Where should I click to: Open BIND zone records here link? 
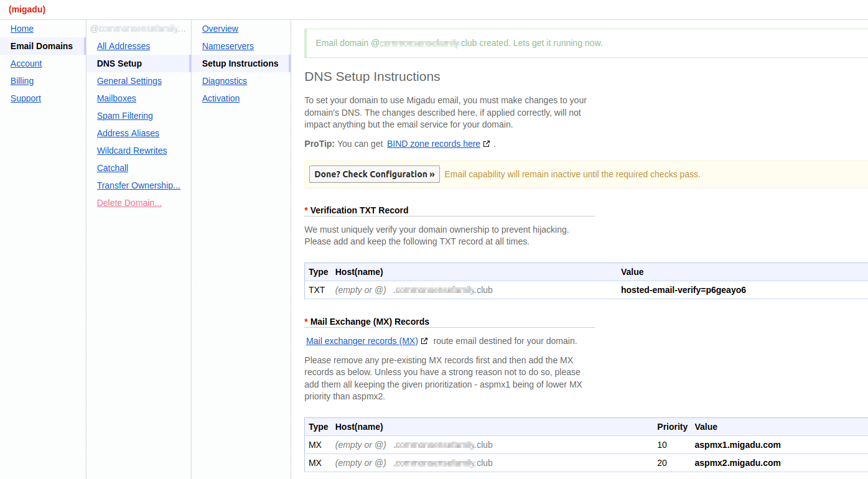pyautogui.click(x=433, y=144)
